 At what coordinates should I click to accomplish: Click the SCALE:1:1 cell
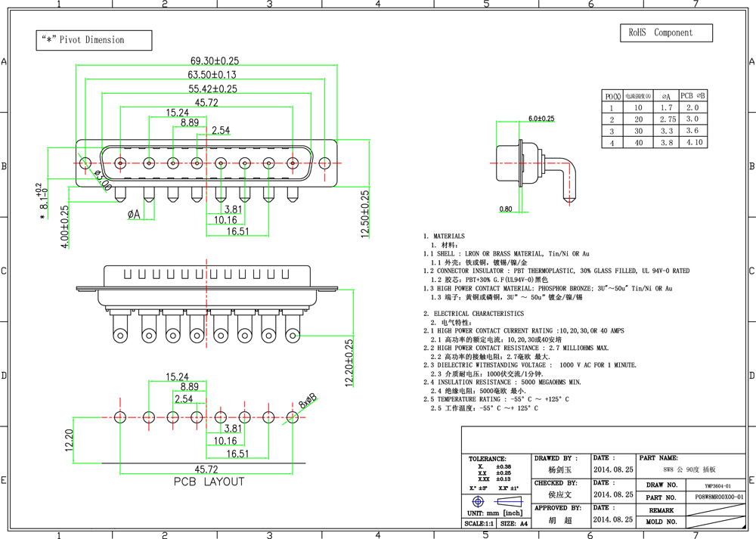point(479,523)
